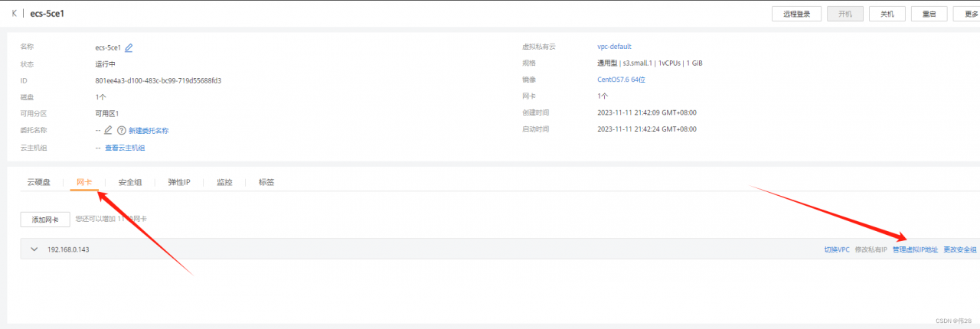This screenshot has height=329, width=980.
Task: Switch to the 云硬盘 tab
Action: tap(38, 182)
